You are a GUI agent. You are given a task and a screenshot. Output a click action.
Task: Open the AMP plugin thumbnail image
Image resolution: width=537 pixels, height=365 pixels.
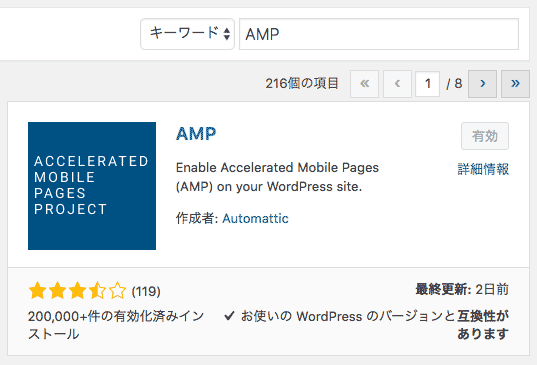tap(92, 186)
